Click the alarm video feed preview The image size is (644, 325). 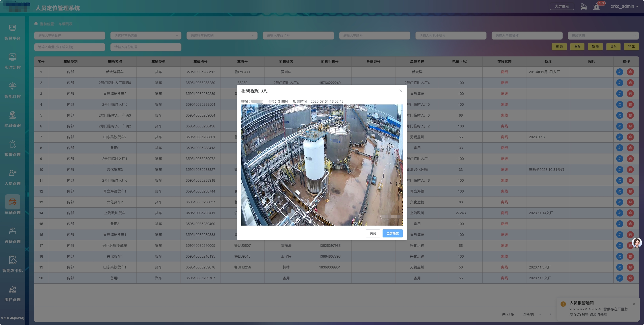point(322,165)
